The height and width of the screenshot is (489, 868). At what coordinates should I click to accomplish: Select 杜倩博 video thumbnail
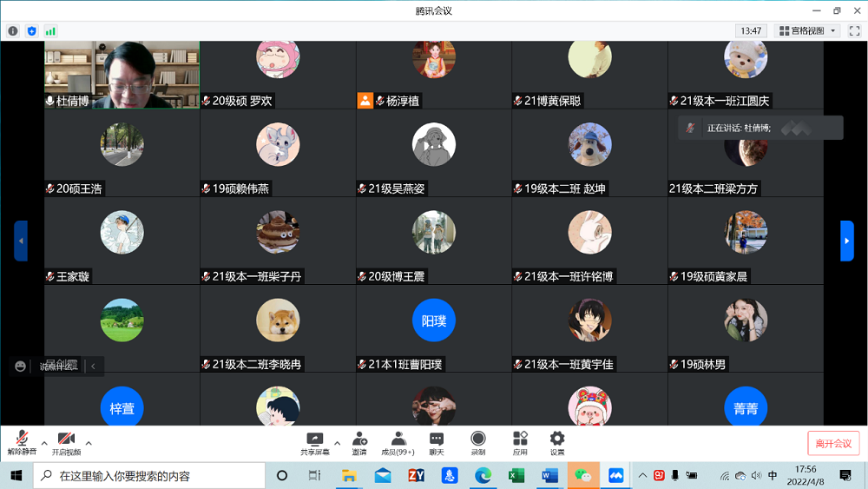122,74
